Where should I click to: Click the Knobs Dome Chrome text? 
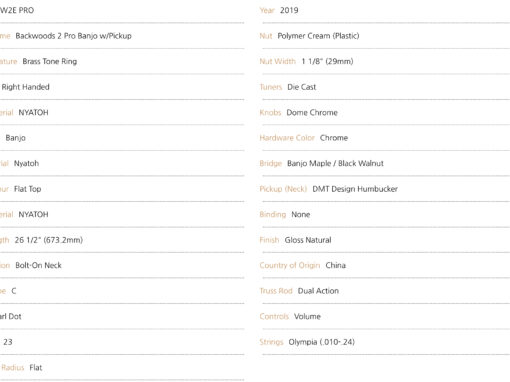312,113
